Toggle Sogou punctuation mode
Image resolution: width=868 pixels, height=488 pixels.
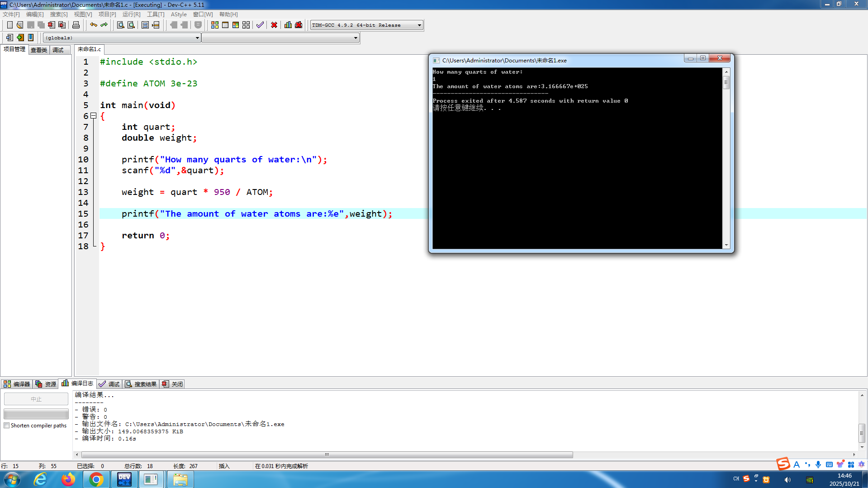pyautogui.click(x=807, y=464)
